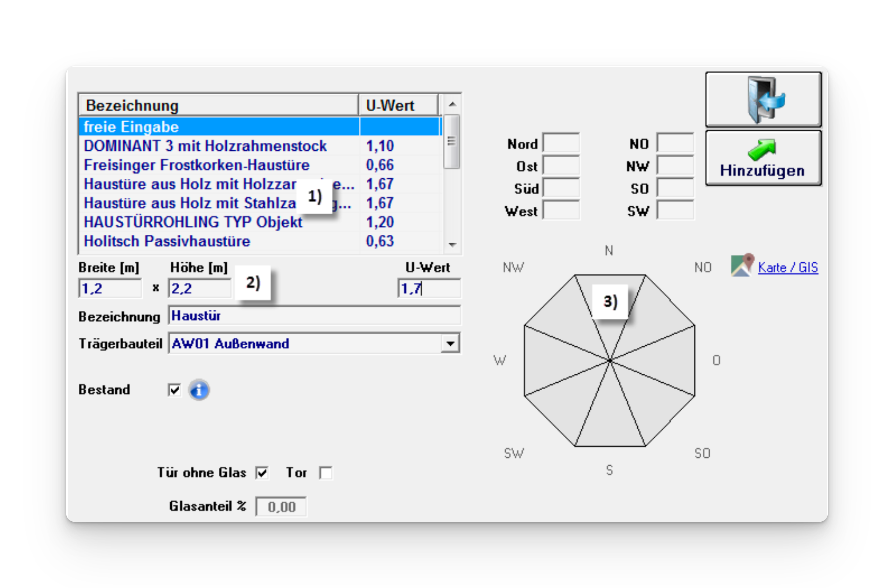This screenshot has height=588, width=894.
Task: Click the map icon beside Karte / GIS
Action: [x=742, y=266]
